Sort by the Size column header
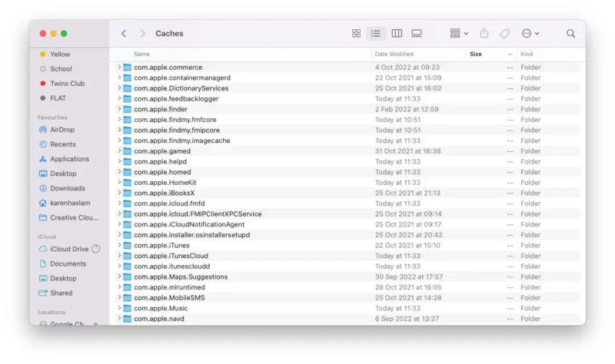Screen dimensions: 615x364 tap(476, 55)
